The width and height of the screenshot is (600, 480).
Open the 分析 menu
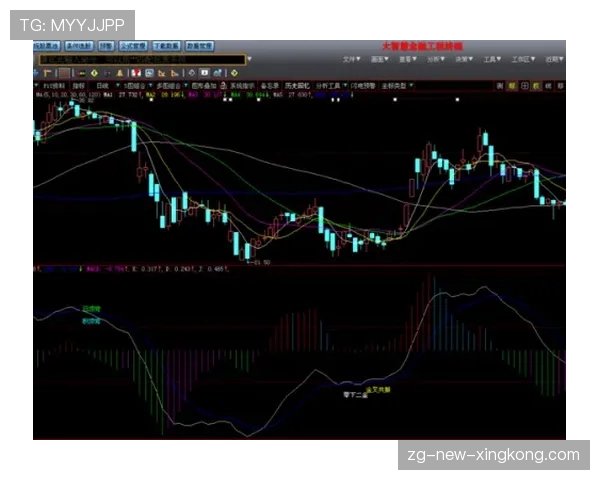coord(436,59)
